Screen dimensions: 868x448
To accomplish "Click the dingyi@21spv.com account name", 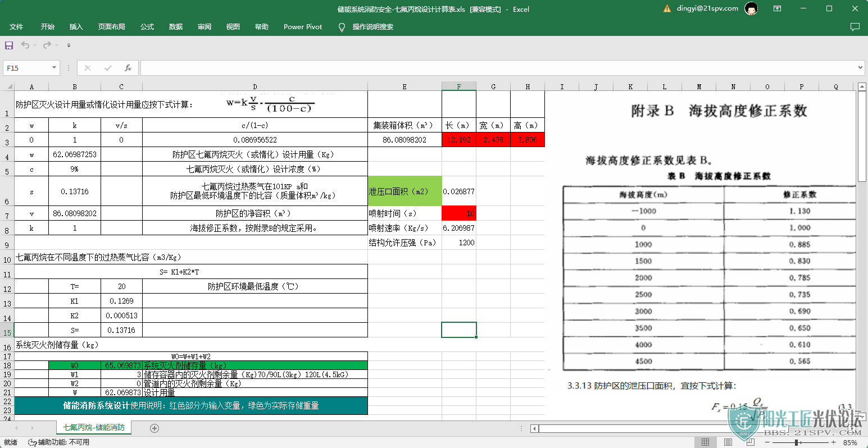I will tap(707, 8).
